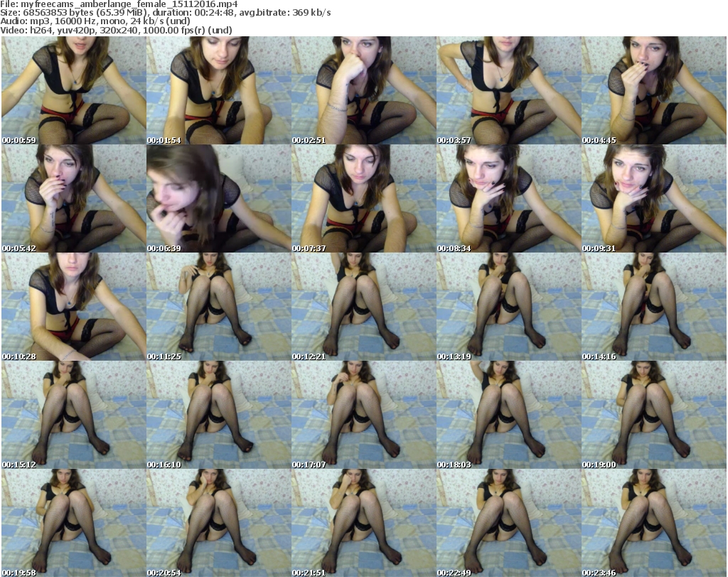Image resolution: width=728 pixels, height=577 pixels.
Task: Select the 'Video: h264, yuv420p' line
Action: tap(117, 30)
